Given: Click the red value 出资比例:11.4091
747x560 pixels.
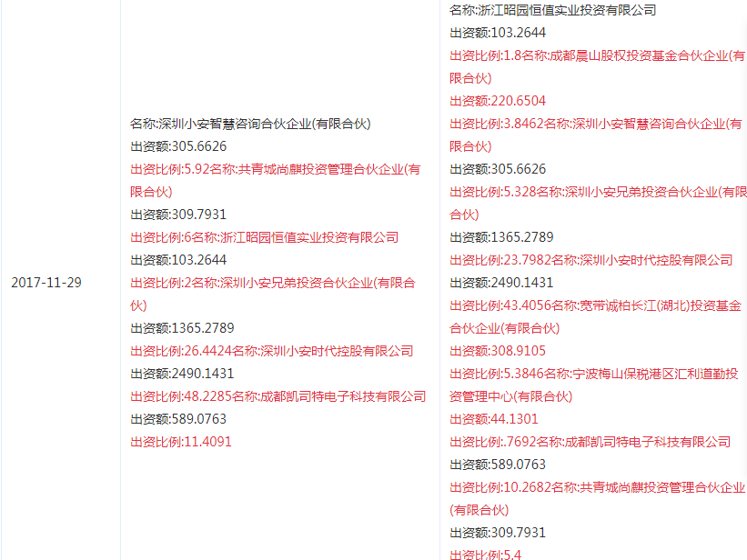Looking at the screenshot, I should [x=181, y=442].
